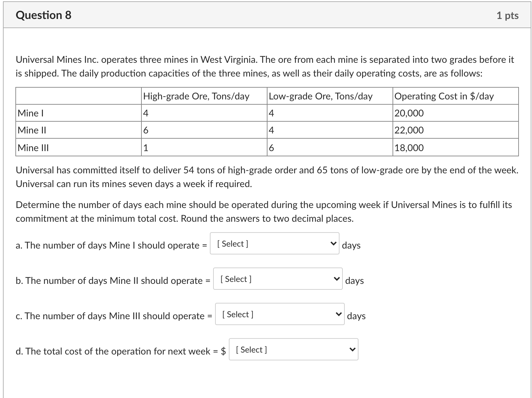Open the Mine I days dropdown
532x398 pixels.
tap(274, 244)
